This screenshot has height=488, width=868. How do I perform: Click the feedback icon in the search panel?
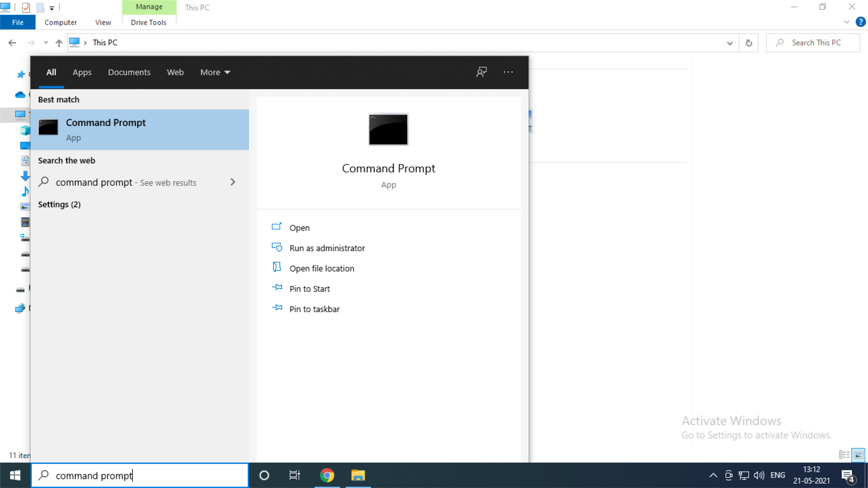[x=481, y=72]
